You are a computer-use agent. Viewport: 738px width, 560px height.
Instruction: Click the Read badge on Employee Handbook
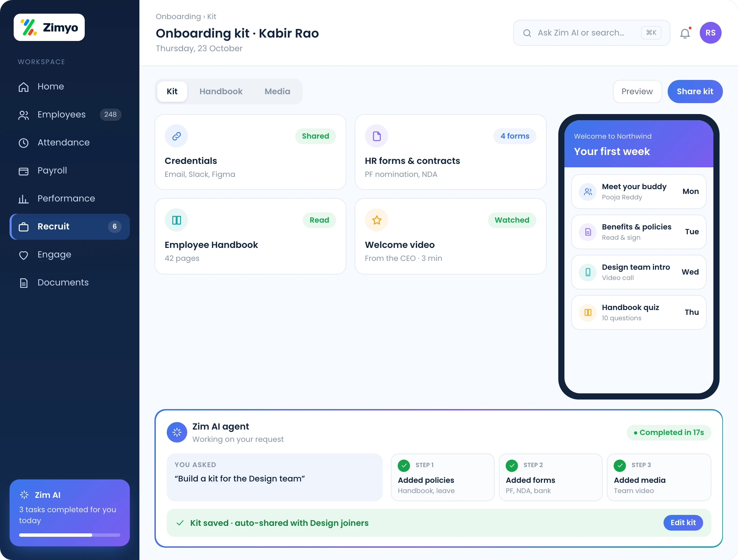(319, 220)
